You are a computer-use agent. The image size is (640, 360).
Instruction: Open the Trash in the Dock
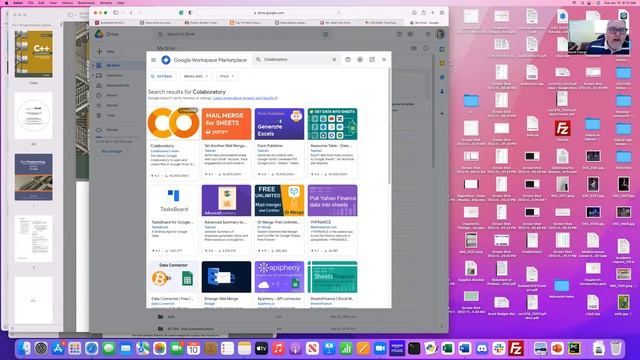616,348
